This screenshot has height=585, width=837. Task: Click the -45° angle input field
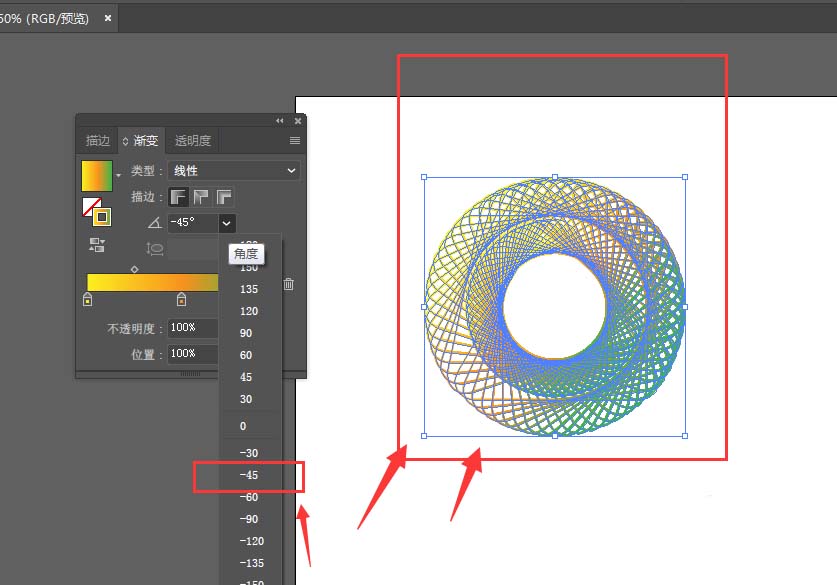coord(193,223)
